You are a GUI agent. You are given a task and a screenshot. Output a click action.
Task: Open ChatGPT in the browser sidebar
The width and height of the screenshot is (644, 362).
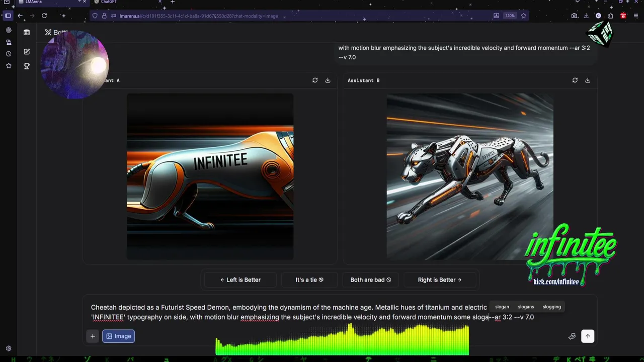click(x=9, y=30)
